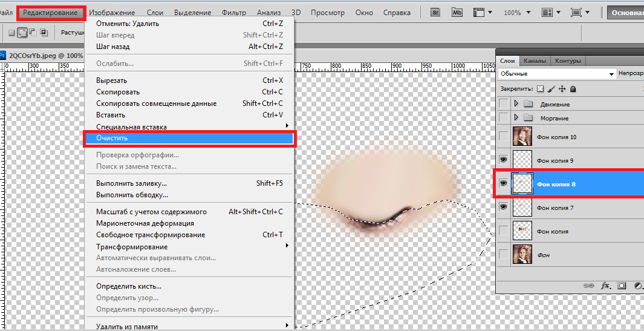Click the Link Layers chain icon

tap(588, 286)
